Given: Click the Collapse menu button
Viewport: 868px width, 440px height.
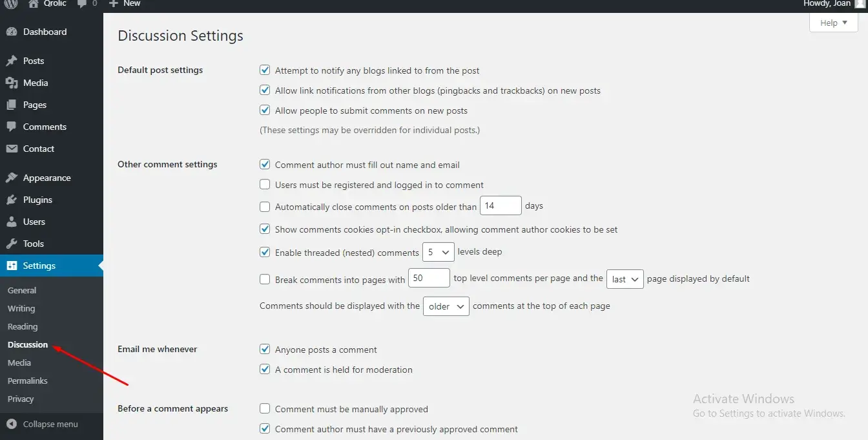Looking at the screenshot, I should (43, 424).
